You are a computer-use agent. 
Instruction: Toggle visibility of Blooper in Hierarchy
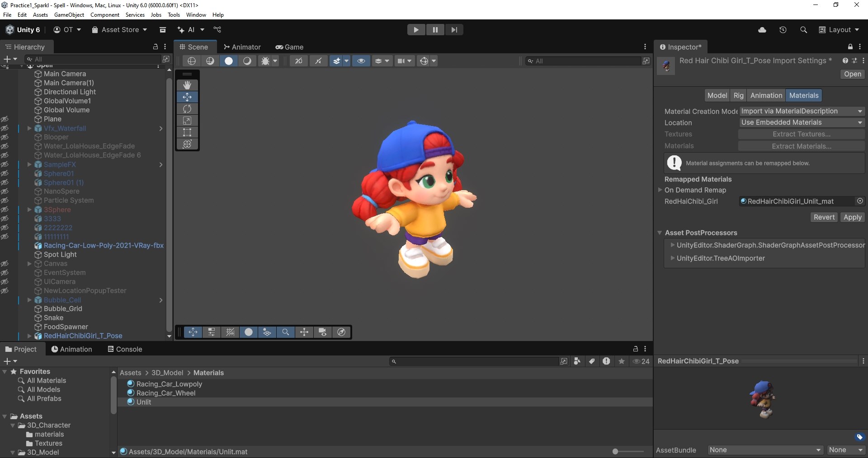[5, 137]
